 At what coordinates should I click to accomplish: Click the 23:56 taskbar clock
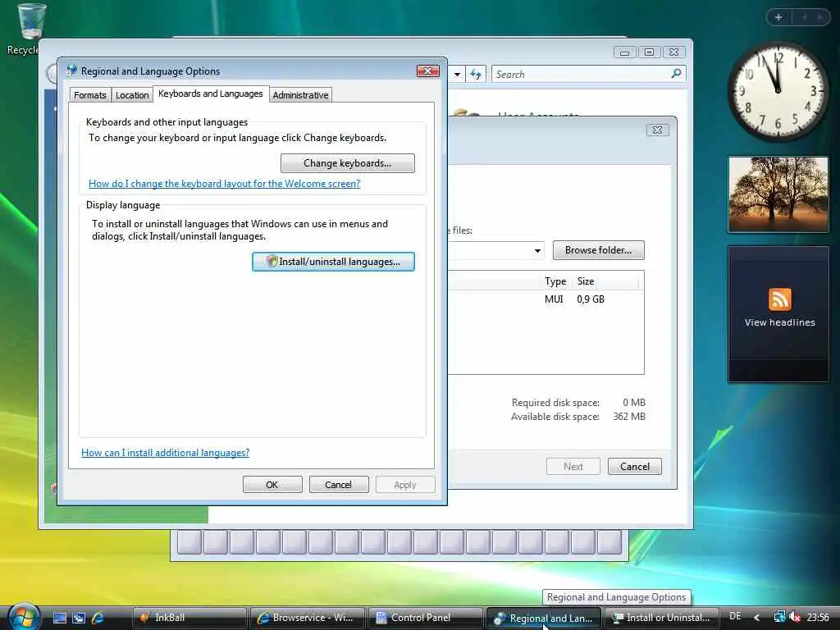coord(818,617)
